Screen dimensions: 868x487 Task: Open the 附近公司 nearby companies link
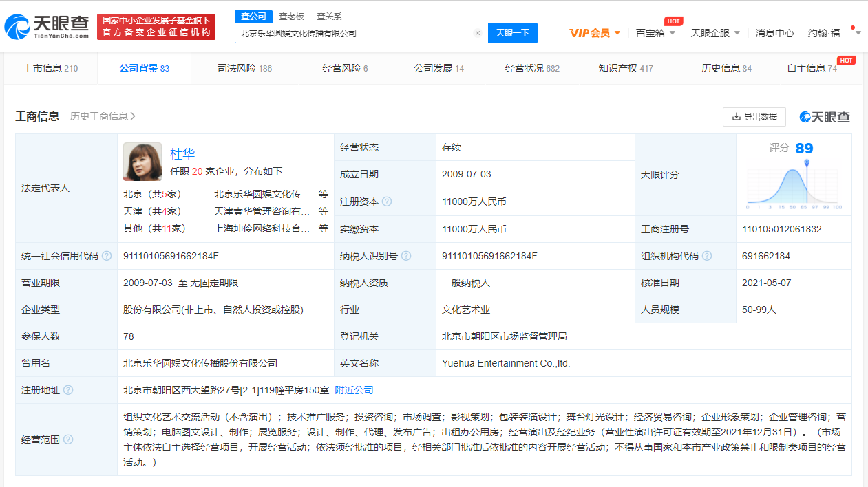(354, 390)
